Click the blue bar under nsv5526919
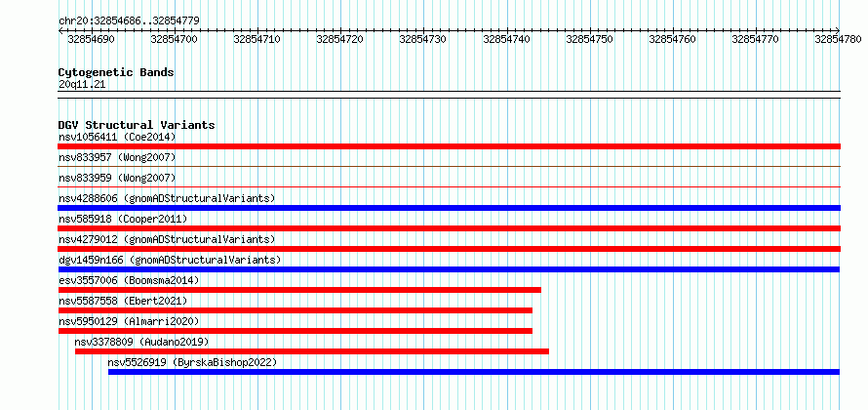868x410 pixels. click(474, 372)
